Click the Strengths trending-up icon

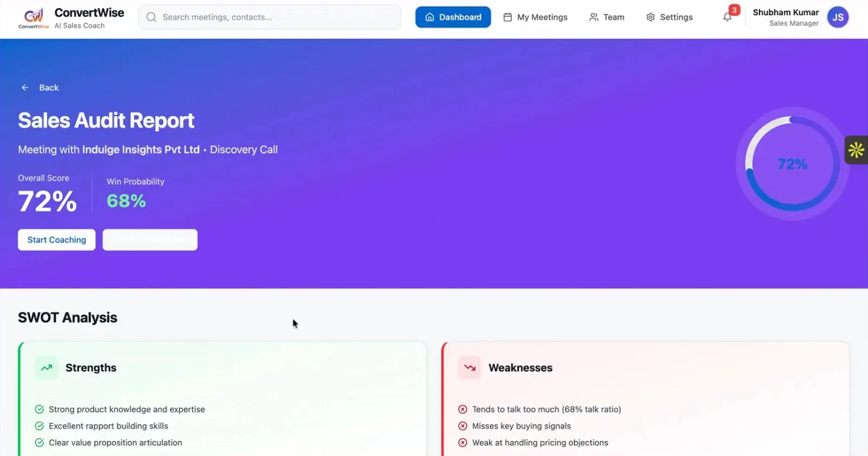pos(47,368)
